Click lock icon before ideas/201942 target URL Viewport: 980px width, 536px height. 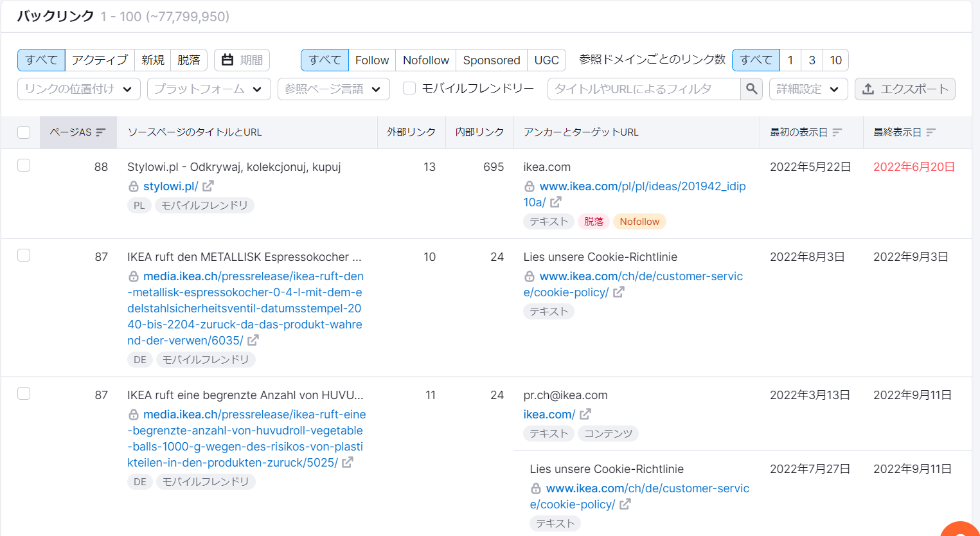(530, 186)
